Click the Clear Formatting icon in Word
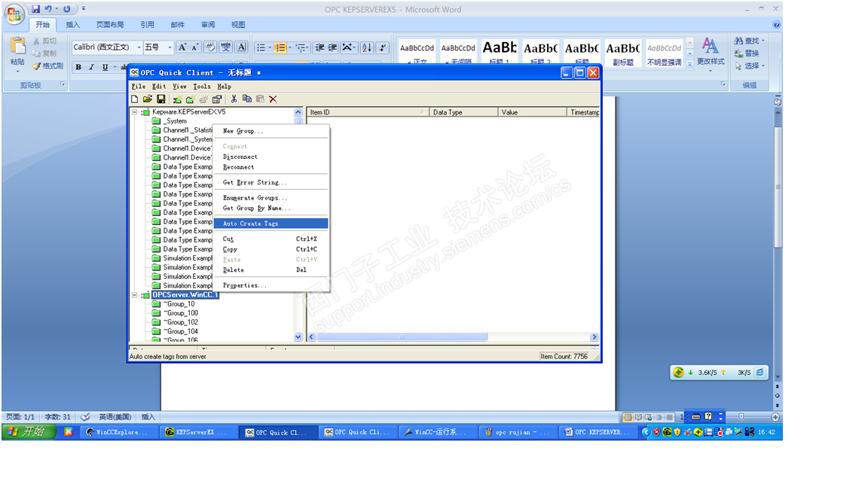This screenshot has width=868, height=488. [209, 47]
